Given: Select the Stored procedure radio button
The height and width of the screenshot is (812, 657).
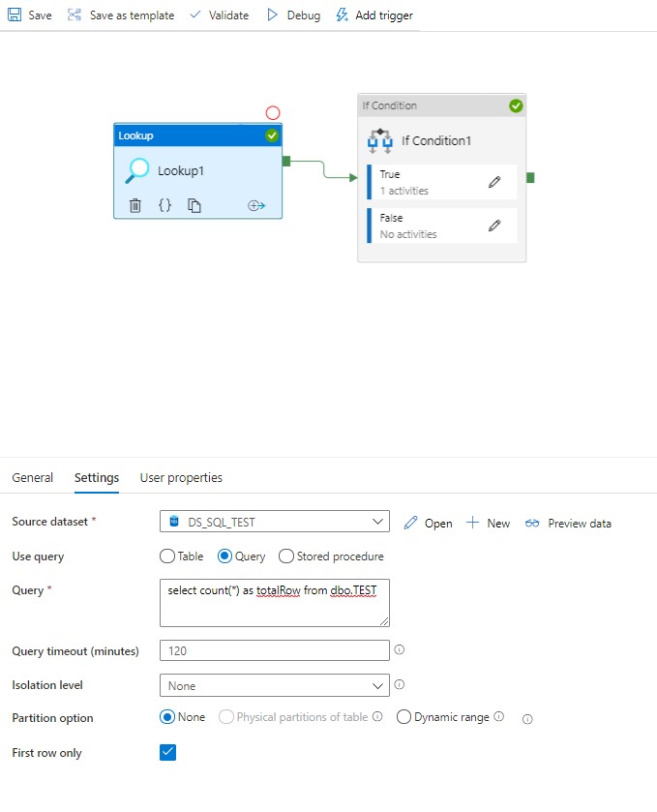Looking at the screenshot, I should tap(286, 556).
